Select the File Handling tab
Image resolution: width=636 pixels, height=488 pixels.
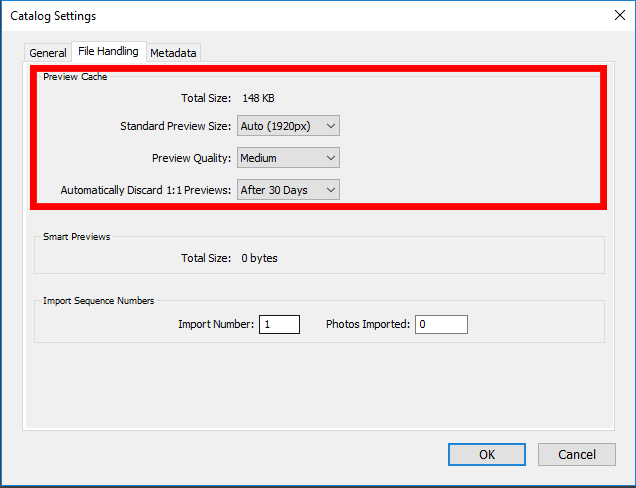coord(108,52)
